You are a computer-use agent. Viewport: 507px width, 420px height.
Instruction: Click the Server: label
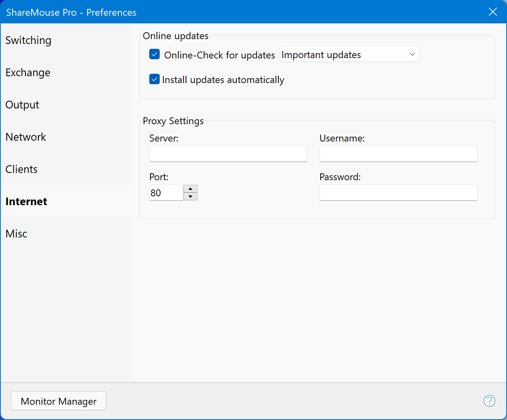(164, 138)
